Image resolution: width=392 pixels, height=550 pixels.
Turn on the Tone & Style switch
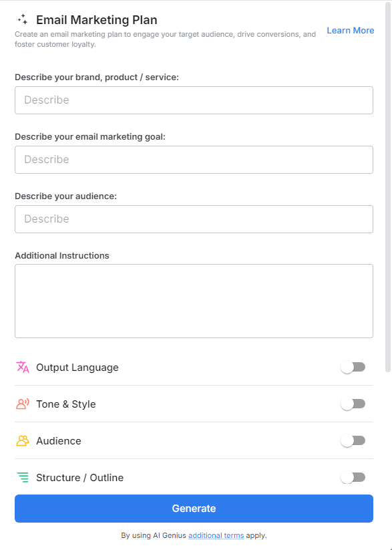tap(353, 404)
